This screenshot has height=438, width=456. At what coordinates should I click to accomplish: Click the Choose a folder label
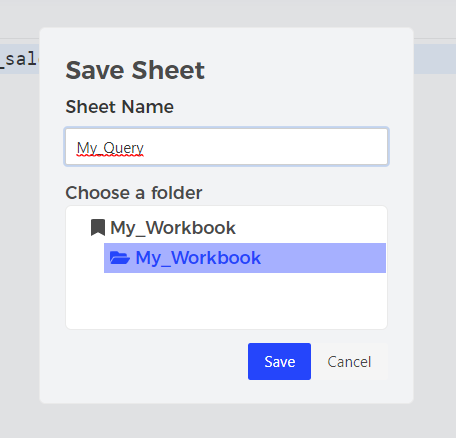coord(134,193)
